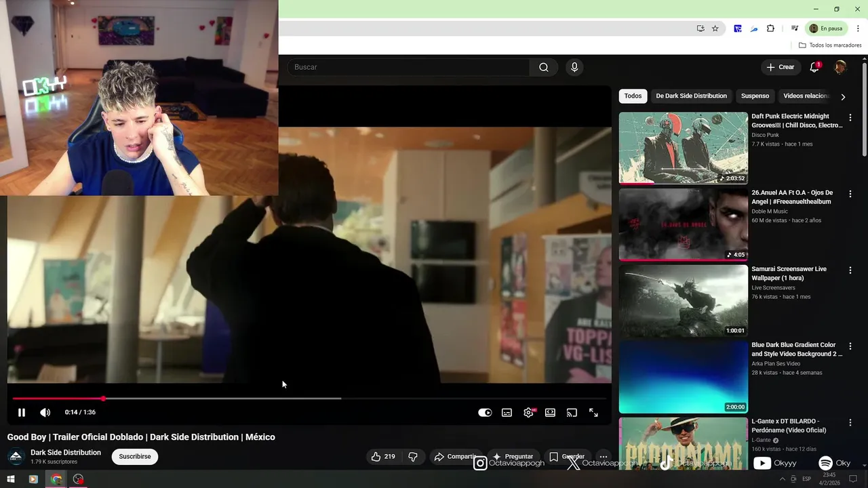The image size is (868, 488).
Task: Open the player settings gear
Action: click(x=528, y=412)
